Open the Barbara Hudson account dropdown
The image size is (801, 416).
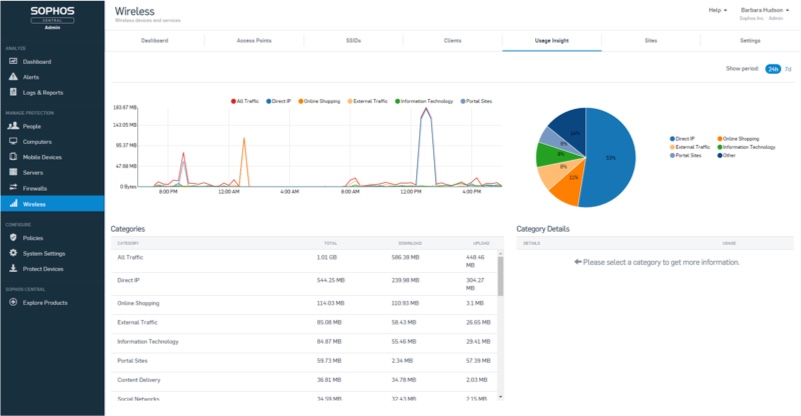(x=765, y=10)
